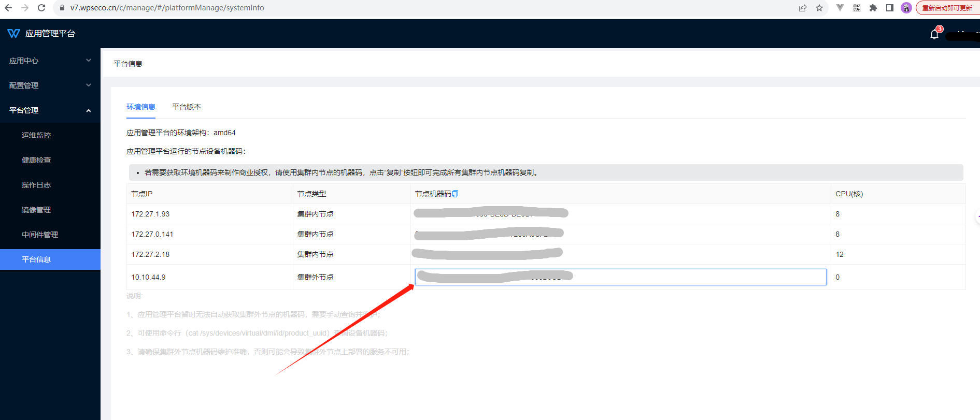Open the browser extensions puzzle icon
The width and height of the screenshot is (980, 420).
(x=873, y=8)
